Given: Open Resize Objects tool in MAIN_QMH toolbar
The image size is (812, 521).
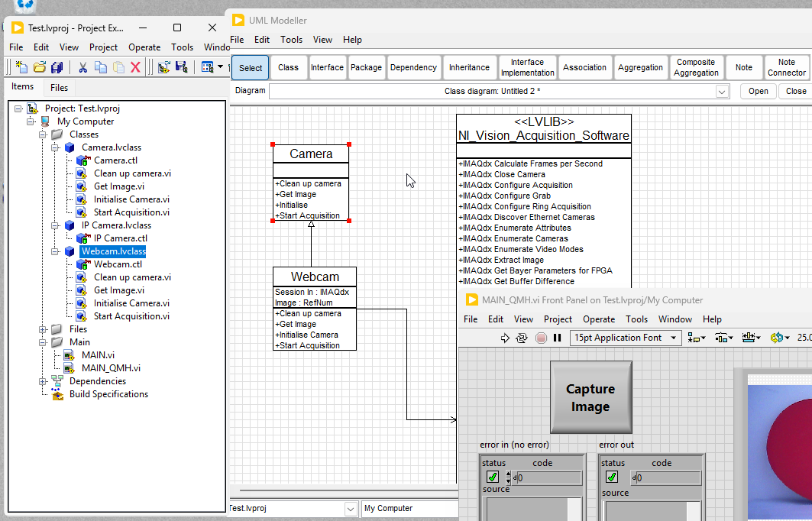Looking at the screenshot, I should coord(751,338).
